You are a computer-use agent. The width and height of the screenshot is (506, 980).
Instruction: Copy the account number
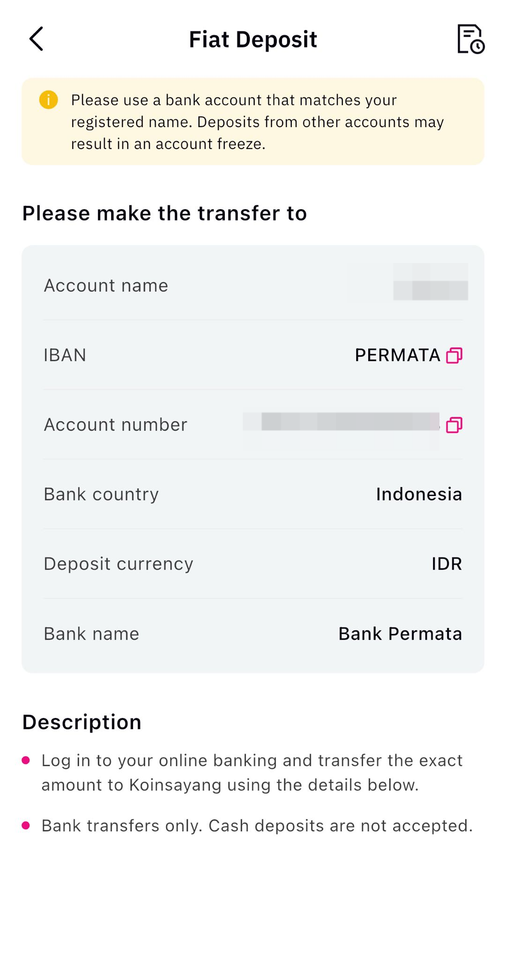(x=454, y=425)
